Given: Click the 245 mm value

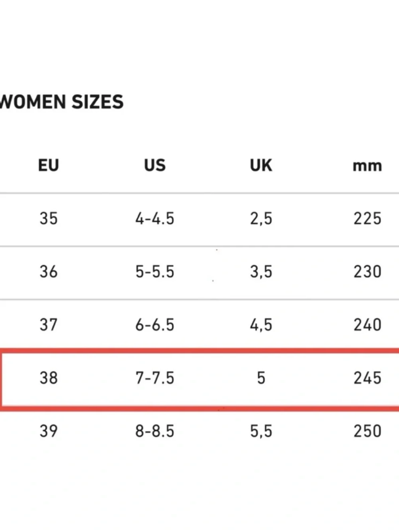Looking at the screenshot, I should 367,378.
